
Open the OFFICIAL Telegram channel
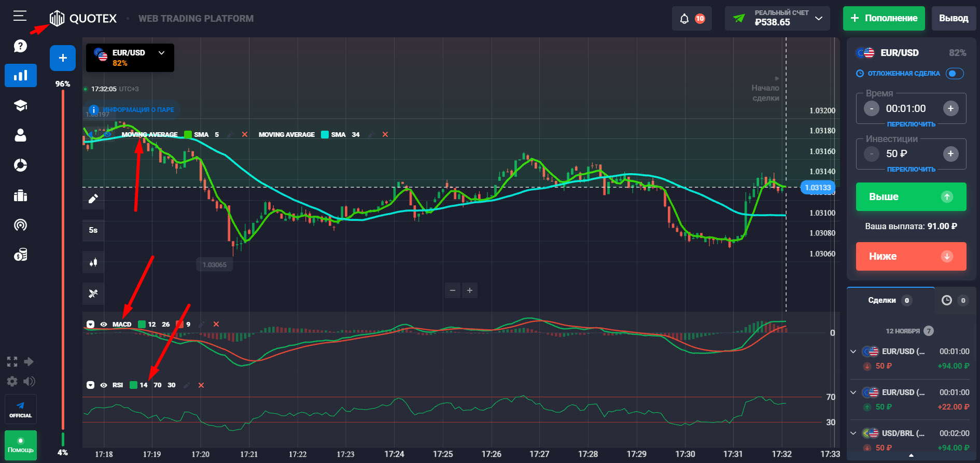(x=21, y=409)
